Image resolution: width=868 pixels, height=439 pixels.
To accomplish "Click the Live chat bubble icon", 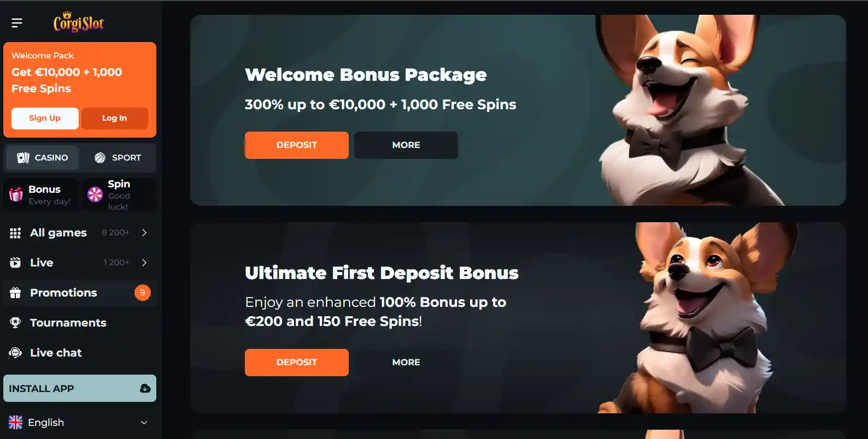I will tap(15, 353).
